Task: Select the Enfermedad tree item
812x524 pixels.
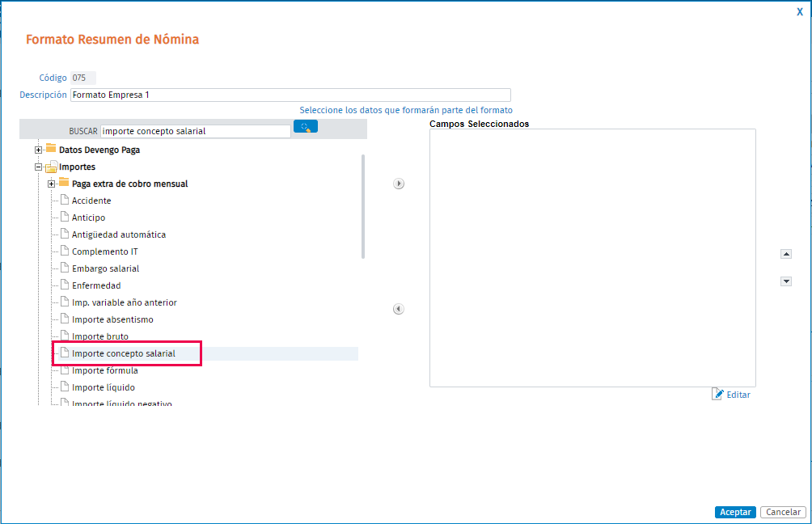Action: point(95,285)
